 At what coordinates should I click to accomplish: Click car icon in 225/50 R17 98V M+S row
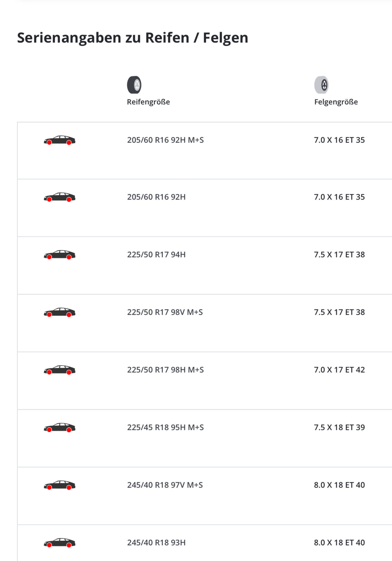(x=59, y=312)
